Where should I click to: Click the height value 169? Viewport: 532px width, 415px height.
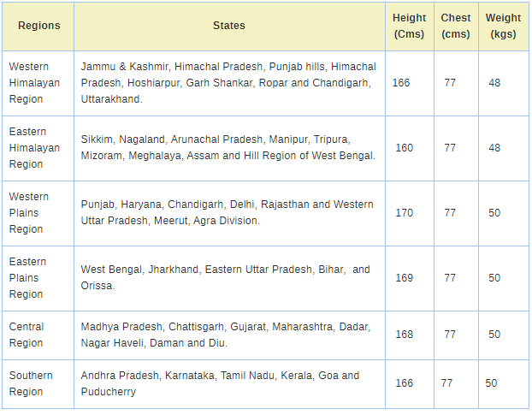[404, 278]
